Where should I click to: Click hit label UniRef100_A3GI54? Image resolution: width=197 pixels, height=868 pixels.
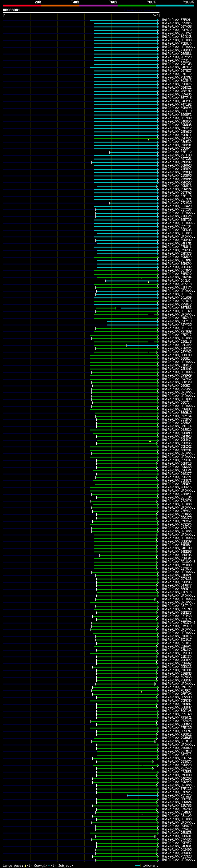coord(177,758)
